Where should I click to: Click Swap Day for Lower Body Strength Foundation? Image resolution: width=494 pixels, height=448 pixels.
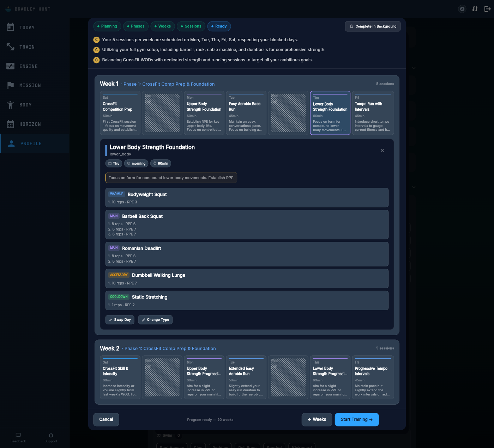(x=120, y=320)
